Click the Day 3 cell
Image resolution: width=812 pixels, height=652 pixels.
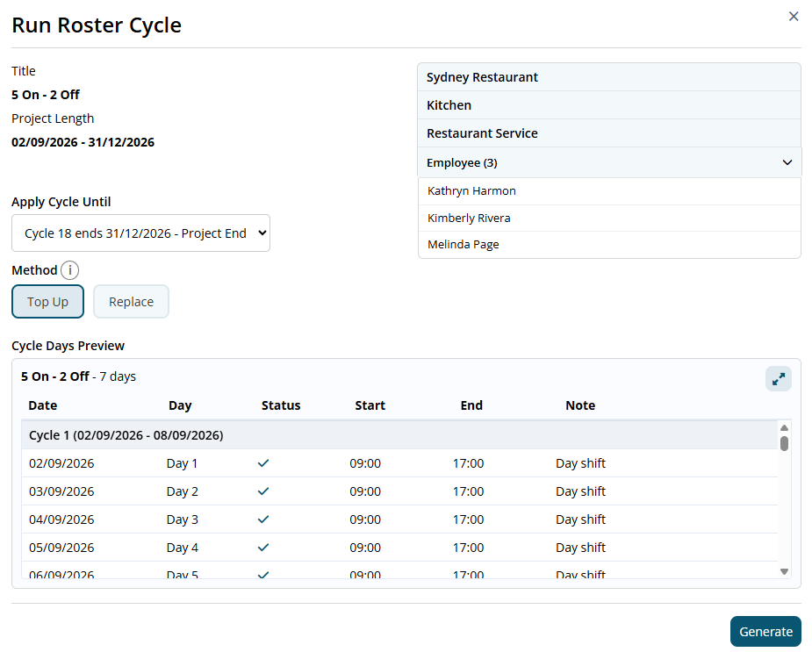pyautogui.click(x=183, y=519)
